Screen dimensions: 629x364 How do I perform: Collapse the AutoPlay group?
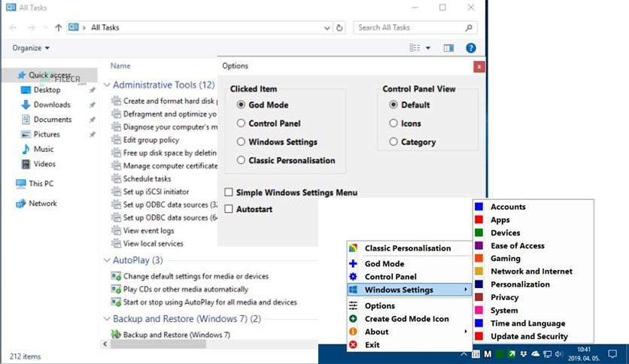[x=107, y=260]
